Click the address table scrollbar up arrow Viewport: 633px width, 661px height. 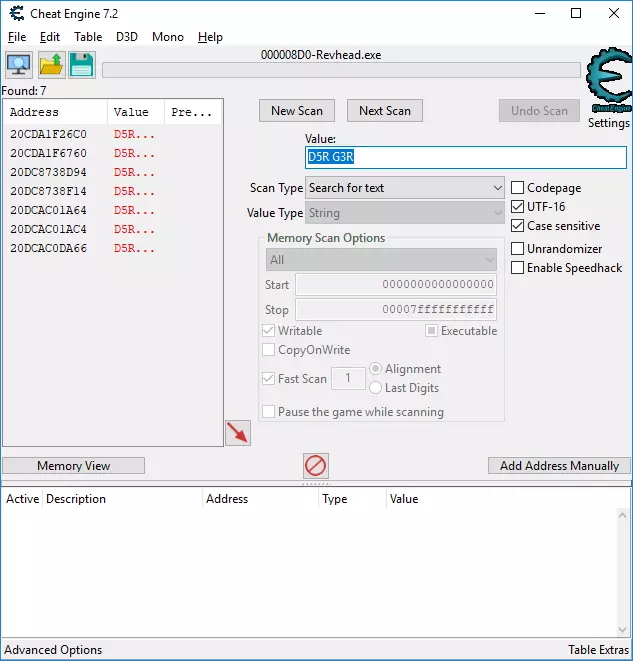pos(622,515)
